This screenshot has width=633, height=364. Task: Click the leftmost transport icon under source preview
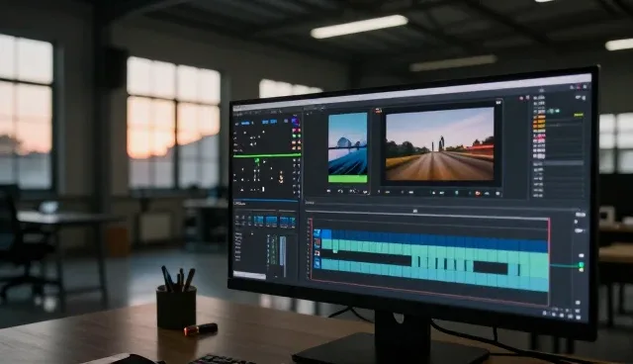tap(329, 191)
